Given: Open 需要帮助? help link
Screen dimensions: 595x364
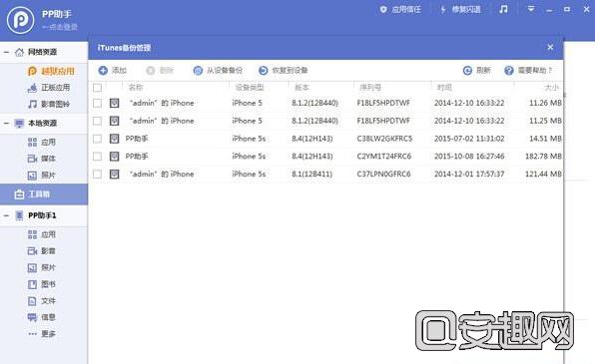Looking at the screenshot, I should (528, 70).
